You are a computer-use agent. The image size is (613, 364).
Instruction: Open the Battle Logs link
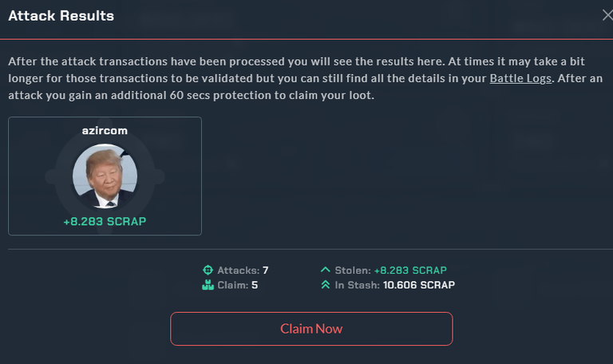coord(520,78)
